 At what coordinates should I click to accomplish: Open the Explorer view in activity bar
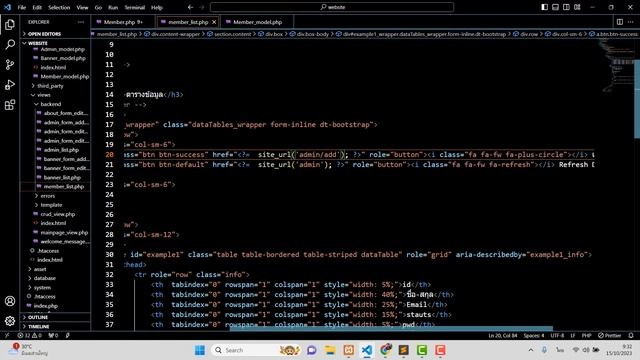pyautogui.click(x=10, y=24)
